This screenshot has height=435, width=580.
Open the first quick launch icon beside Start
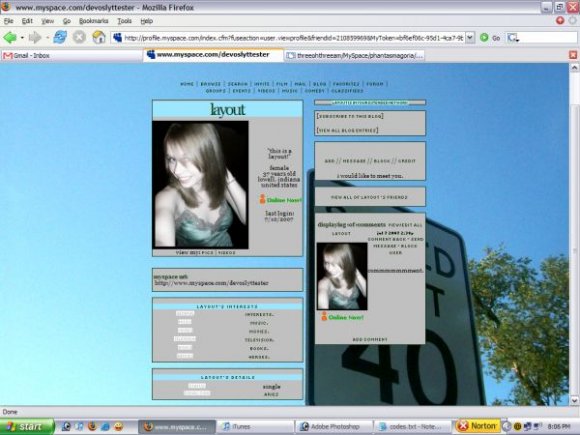tap(66, 426)
